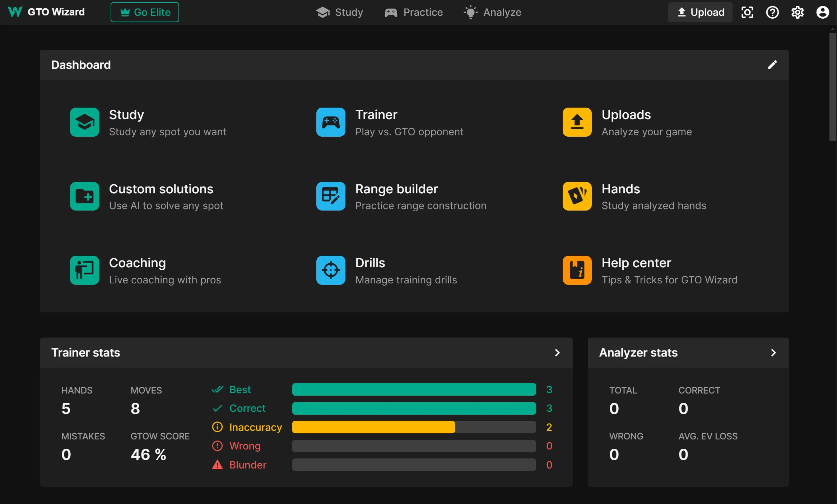Click the vertical page scrollbar
Viewport: 837px width, 504px height.
click(x=833, y=86)
